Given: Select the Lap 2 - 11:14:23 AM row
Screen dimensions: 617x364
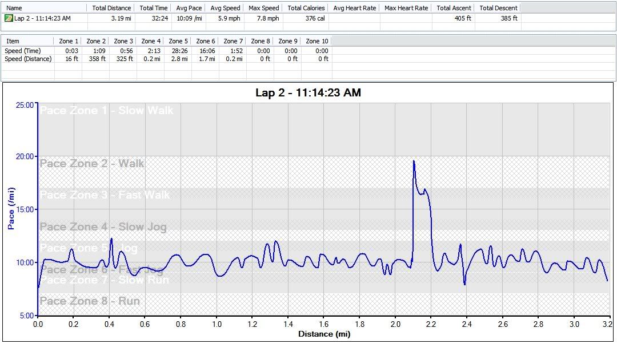Looking at the screenshot, I should [43, 18].
